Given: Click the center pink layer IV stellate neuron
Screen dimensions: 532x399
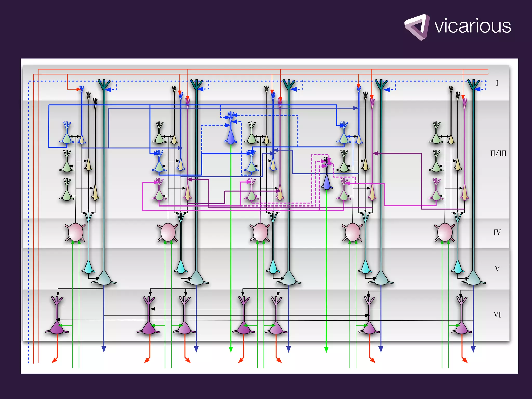Looking at the screenshot, I should pyautogui.click(x=260, y=232).
